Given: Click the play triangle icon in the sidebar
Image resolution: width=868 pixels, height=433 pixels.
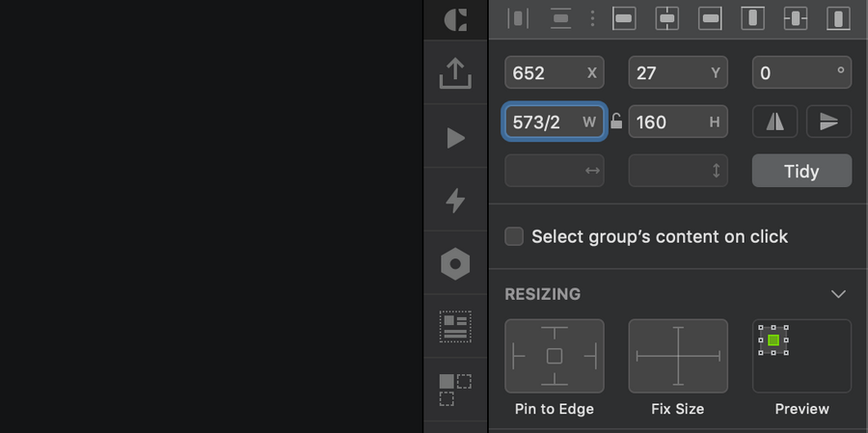Looking at the screenshot, I should [x=455, y=138].
